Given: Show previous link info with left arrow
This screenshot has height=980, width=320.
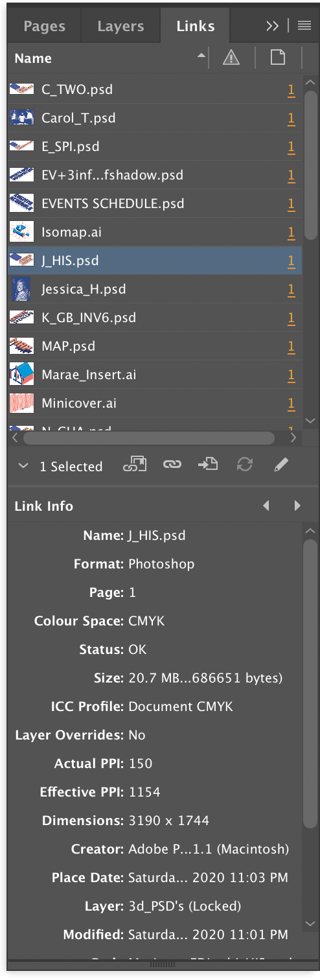Looking at the screenshot, I should [266, 506].
